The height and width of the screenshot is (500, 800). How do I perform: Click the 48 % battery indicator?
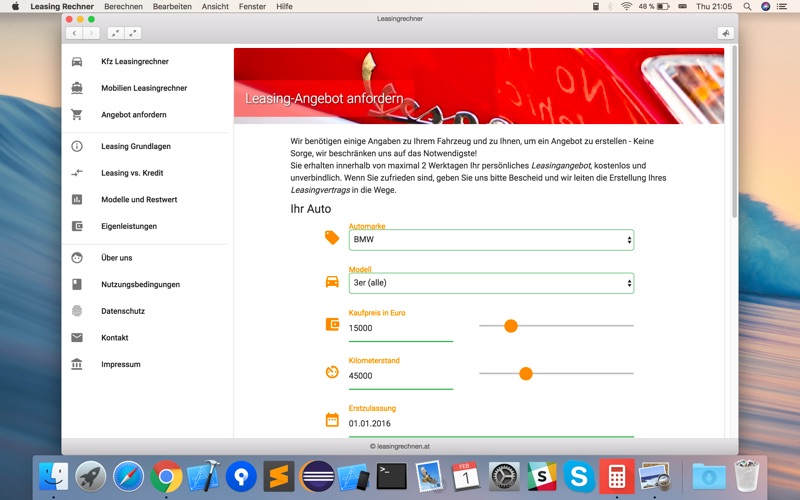tap(654, 6)
